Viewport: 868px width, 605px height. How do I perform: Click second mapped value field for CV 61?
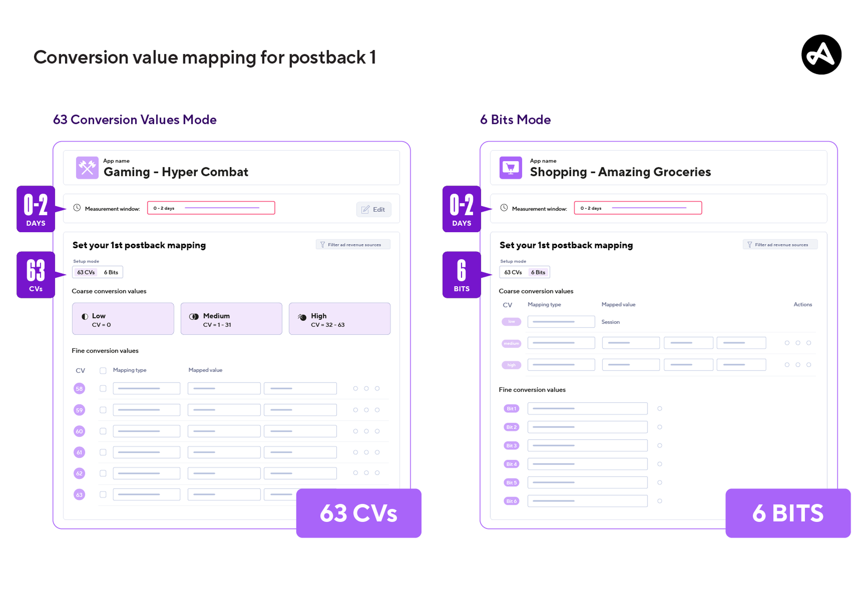pos(300,452)
